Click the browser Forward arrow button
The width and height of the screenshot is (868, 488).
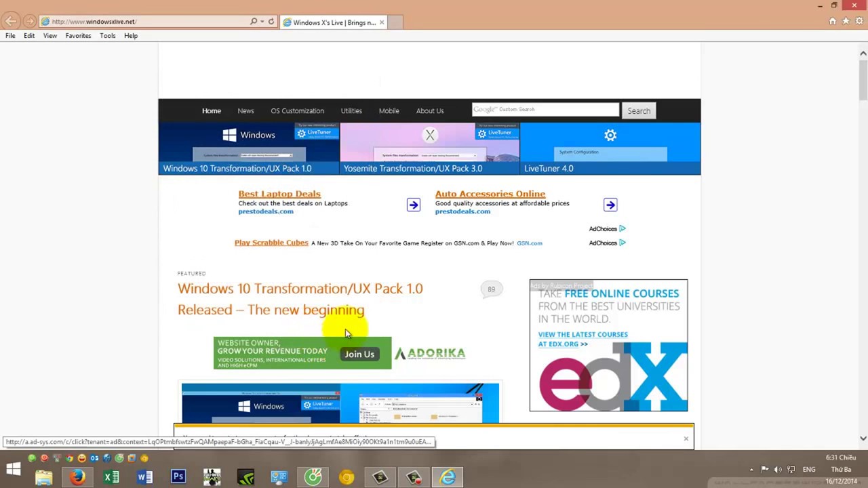click(30, 22)
